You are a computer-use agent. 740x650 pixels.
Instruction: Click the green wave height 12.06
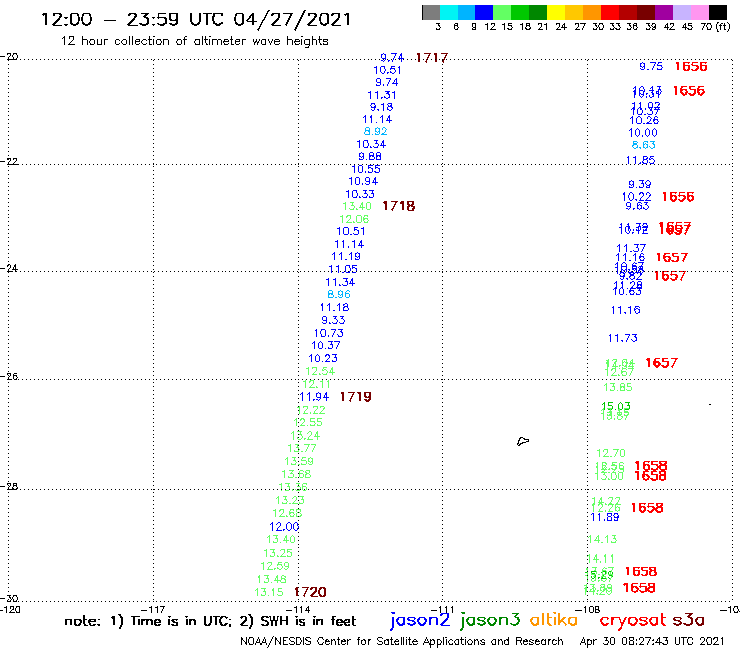354,219
